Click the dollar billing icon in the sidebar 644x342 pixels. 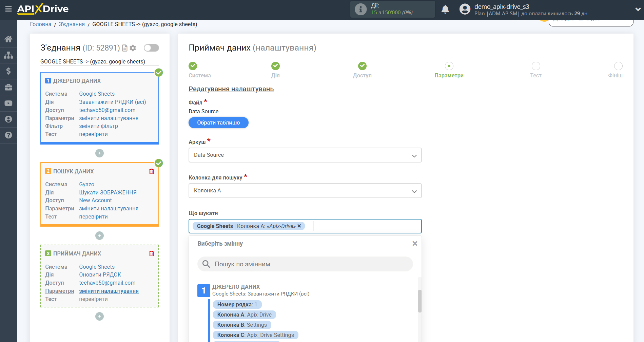(x=8, y=71)
